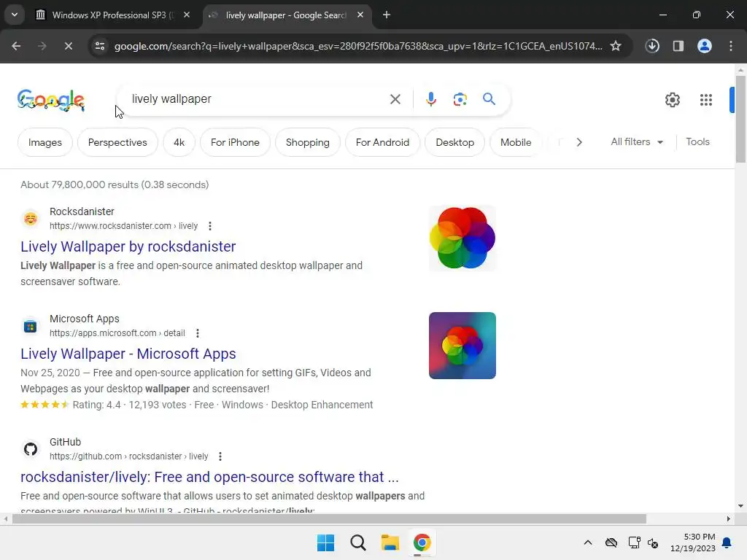
Task: Click the Google doodle logo
Action: [x=51, y=101]
